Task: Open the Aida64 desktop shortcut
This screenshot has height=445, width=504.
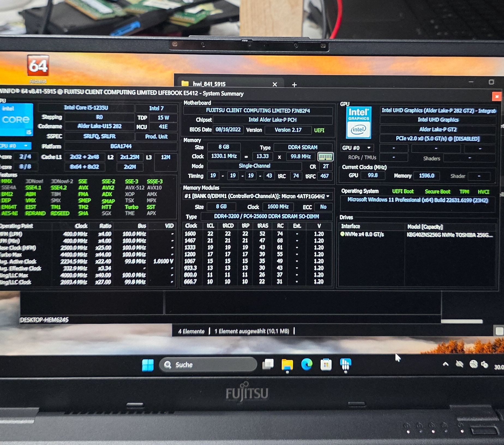Action: coord(38,69)
